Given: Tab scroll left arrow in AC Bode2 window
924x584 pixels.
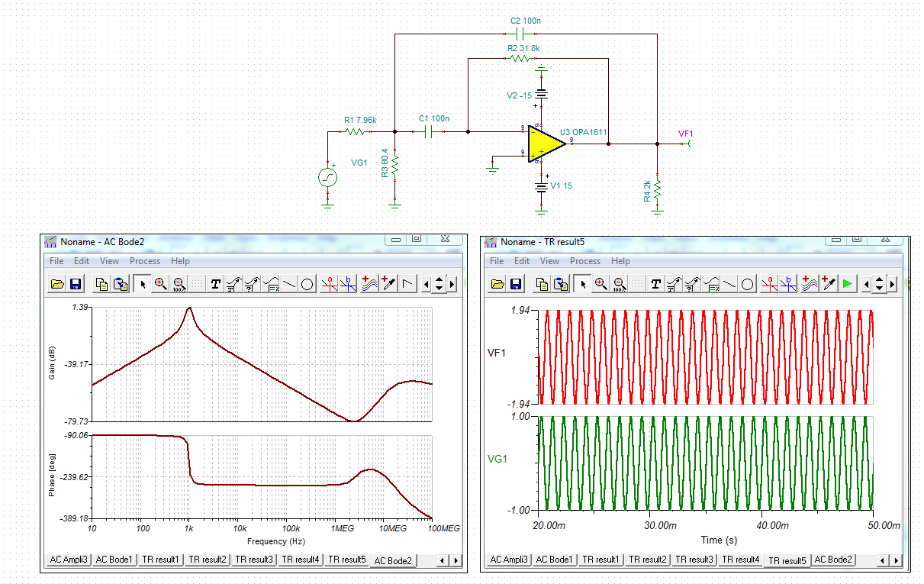Looking at the screenshot, I should 443,560.
